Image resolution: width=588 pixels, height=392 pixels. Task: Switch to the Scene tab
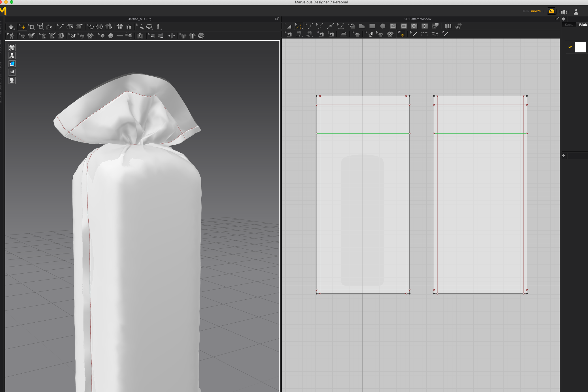tap(569, 25)
